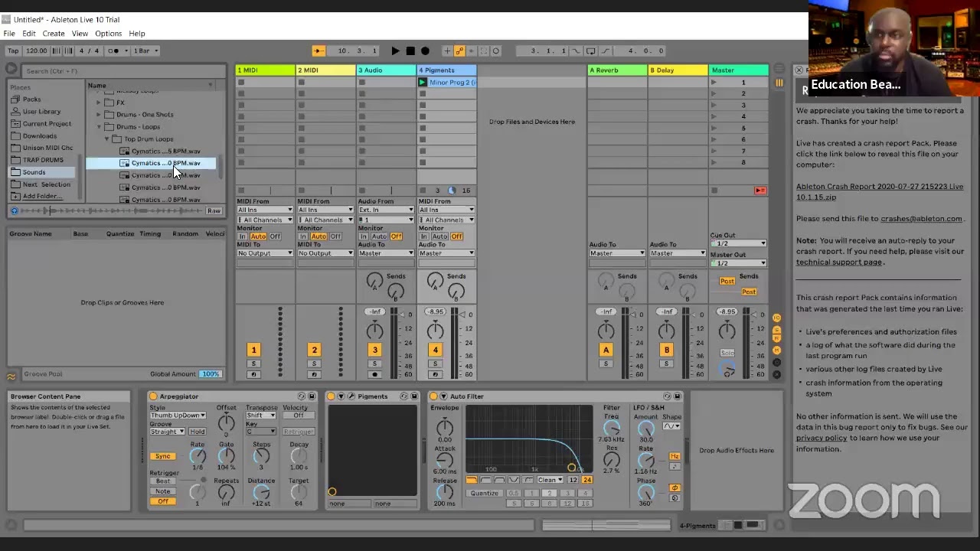Open Arpeggiator Style Thumb UpDown dropdown
Image resolution: width=980 pixels, height=551 pixels.
(178, 416)
